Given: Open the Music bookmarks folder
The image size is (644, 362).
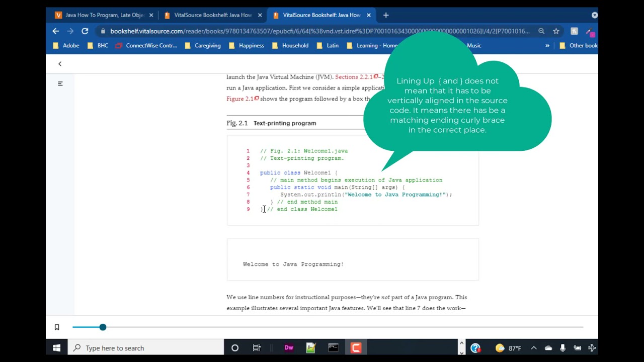Looking at the screenshot, I should [x=474, y=46].
